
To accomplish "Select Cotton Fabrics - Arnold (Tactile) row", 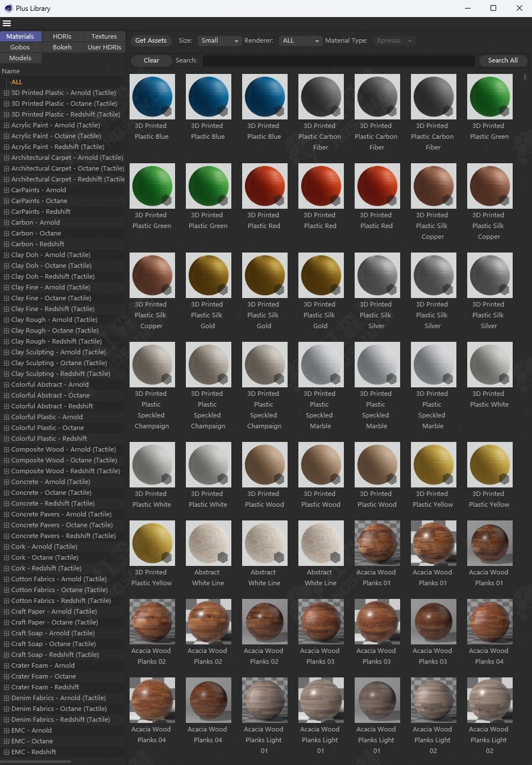I will [59, 579].
